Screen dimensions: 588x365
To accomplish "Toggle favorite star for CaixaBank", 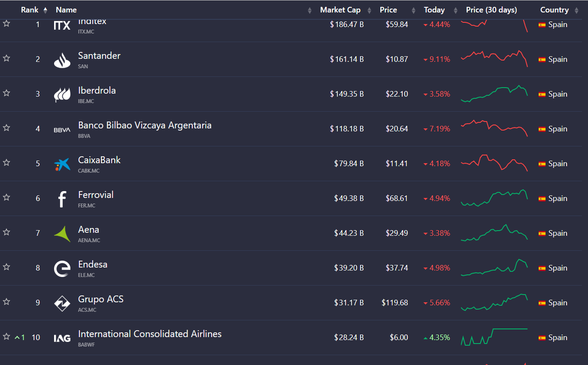I will (x=6, y=163).
